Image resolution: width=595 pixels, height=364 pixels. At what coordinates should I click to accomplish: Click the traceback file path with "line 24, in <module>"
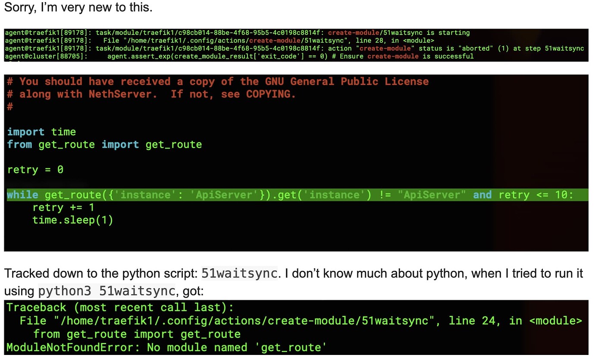click(301, 321)
